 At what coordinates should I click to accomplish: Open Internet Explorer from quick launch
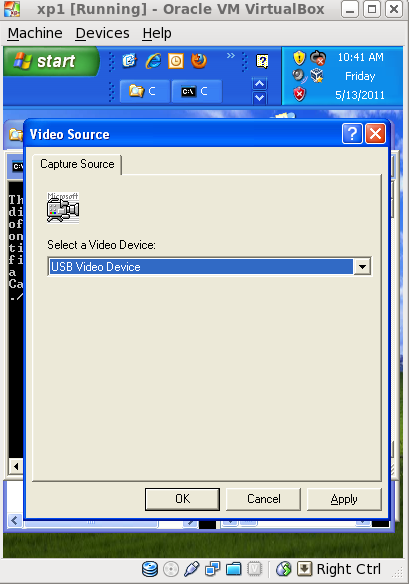coord(153,61)
